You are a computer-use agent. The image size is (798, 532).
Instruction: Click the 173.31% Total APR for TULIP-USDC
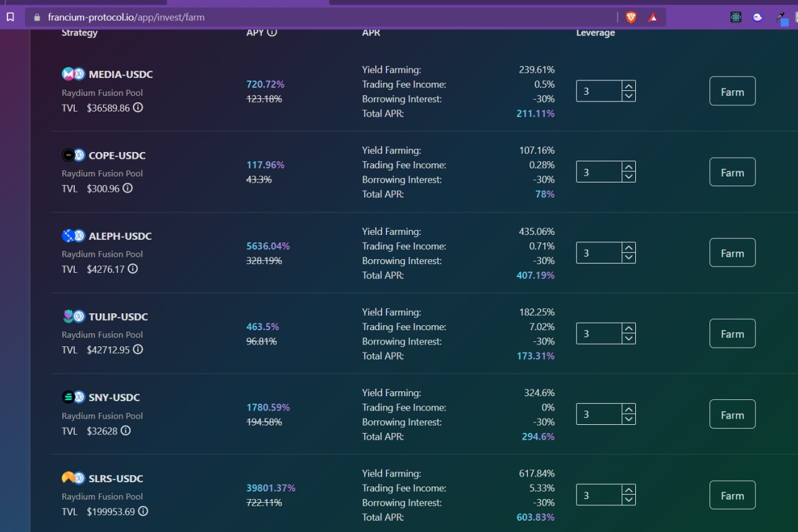click(536, 356)
